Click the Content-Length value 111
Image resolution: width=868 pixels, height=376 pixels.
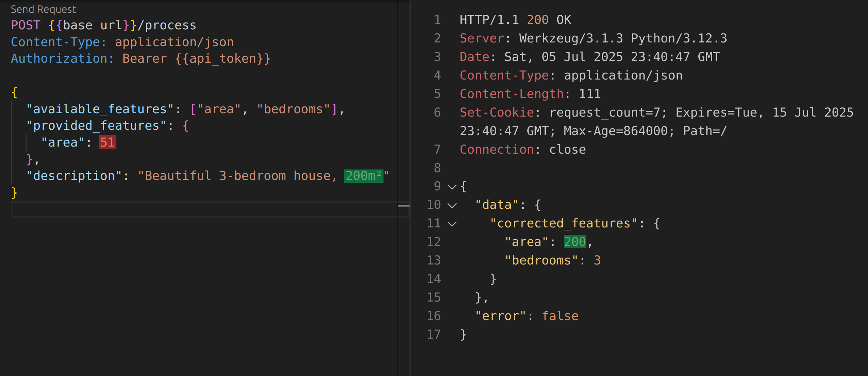pos(590,94)
